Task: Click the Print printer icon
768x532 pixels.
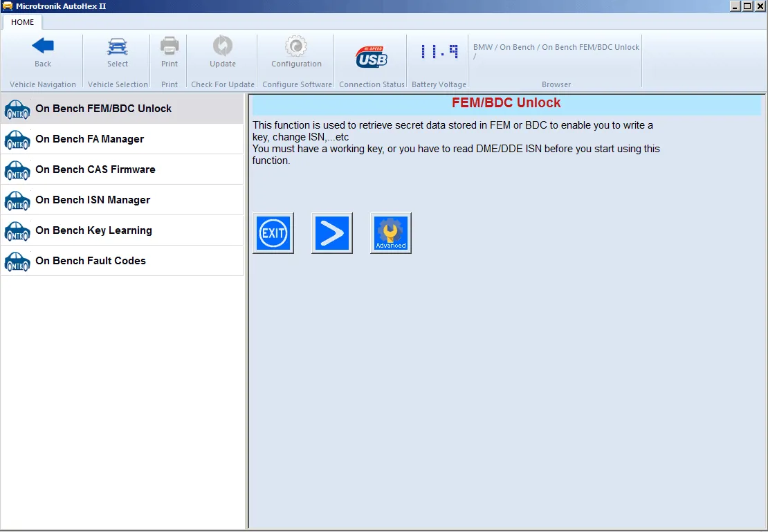Action: tap(170, 46)
